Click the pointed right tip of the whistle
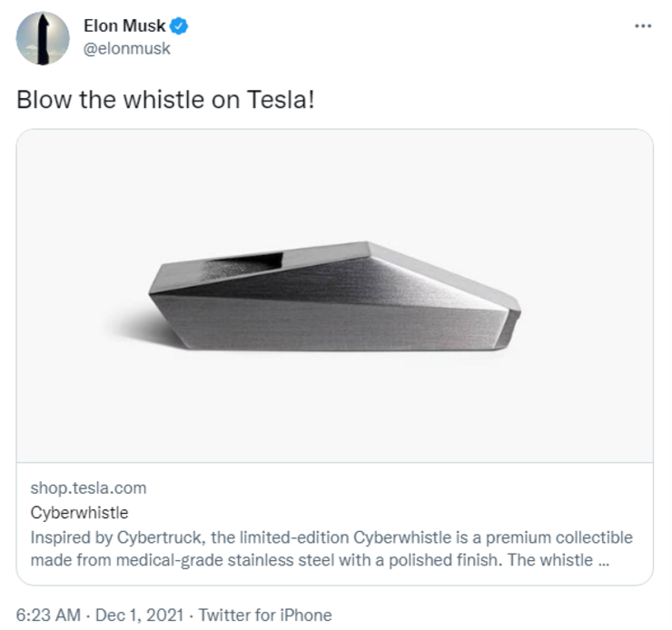This screenshot has height=630, width=672. 516,313
